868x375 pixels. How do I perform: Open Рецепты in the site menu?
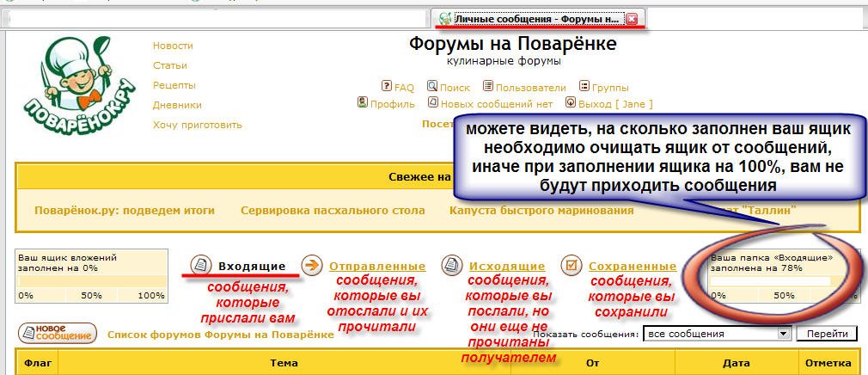point(174,85)
